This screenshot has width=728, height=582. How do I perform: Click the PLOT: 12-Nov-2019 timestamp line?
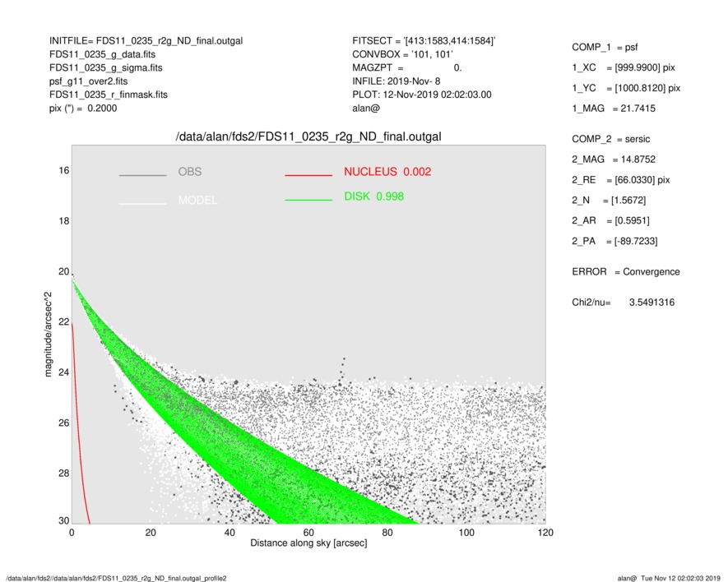[x=421, y=95]
